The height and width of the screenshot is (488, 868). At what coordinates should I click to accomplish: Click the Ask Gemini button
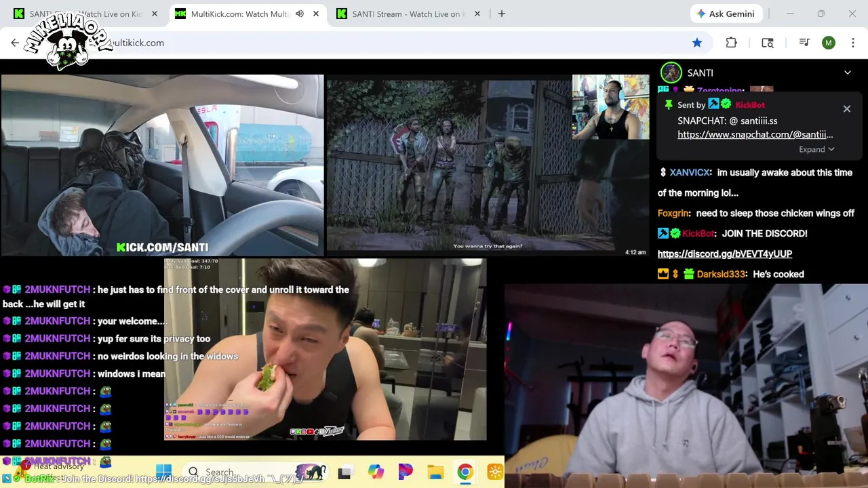coord(727,14)
